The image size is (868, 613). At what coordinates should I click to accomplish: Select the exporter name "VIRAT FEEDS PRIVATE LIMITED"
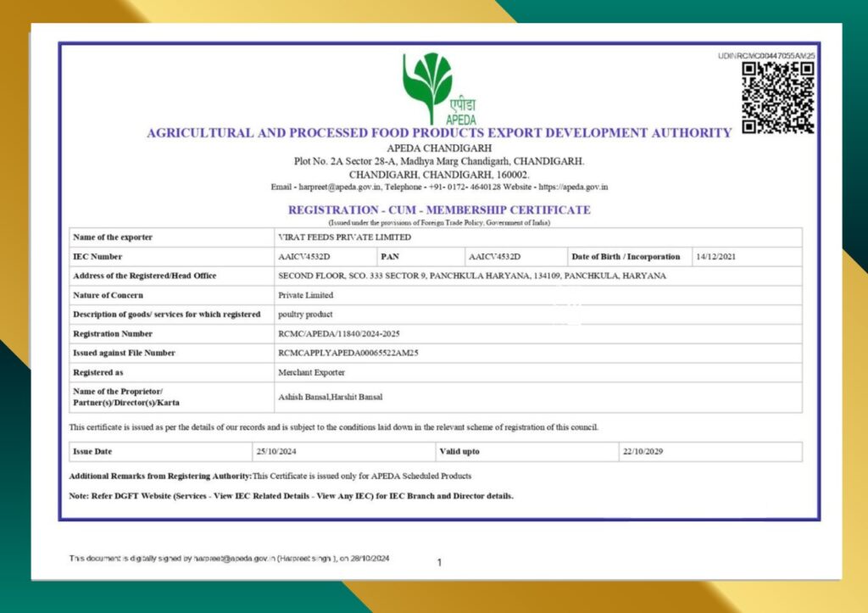pos(344,237)
